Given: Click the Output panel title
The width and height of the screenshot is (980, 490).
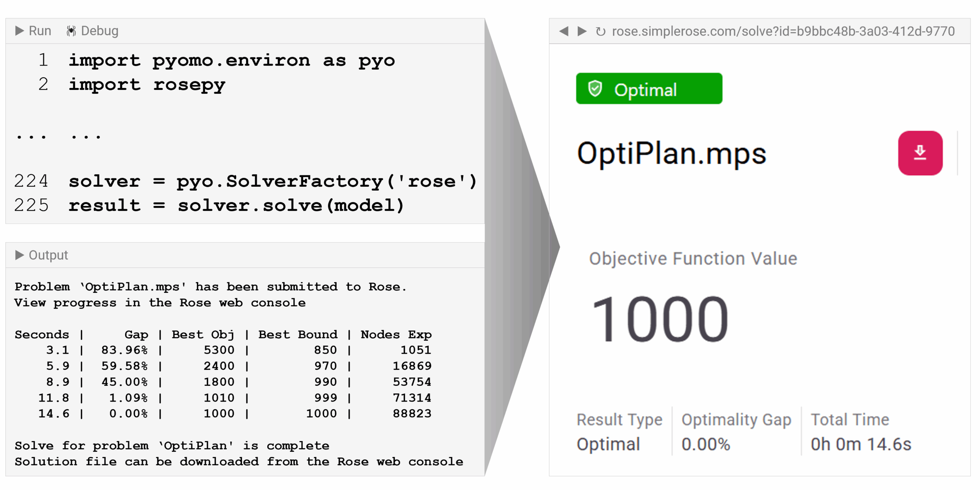Looking at the screenshot, I should (48, 255).
